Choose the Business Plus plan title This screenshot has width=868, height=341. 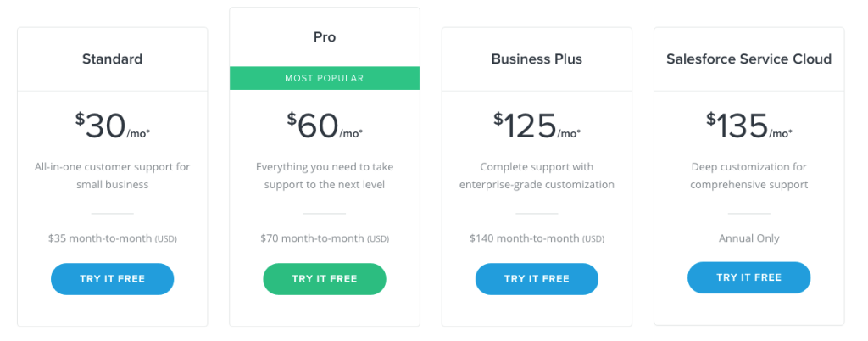(x=537, y=59)
